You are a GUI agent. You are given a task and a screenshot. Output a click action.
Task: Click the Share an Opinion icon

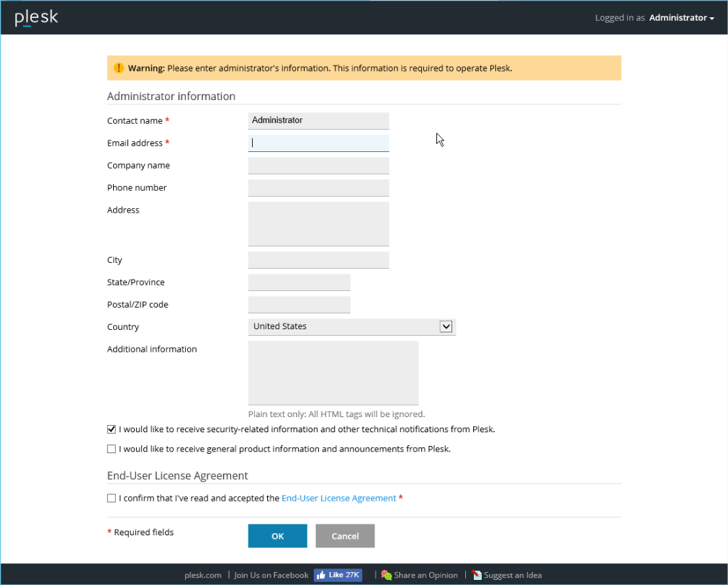coord(387,575)
